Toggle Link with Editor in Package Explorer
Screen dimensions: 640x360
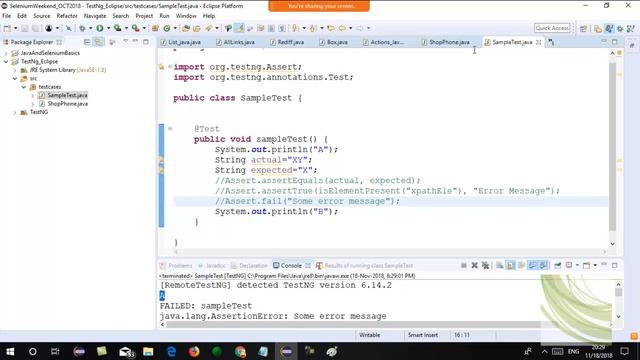98,42
